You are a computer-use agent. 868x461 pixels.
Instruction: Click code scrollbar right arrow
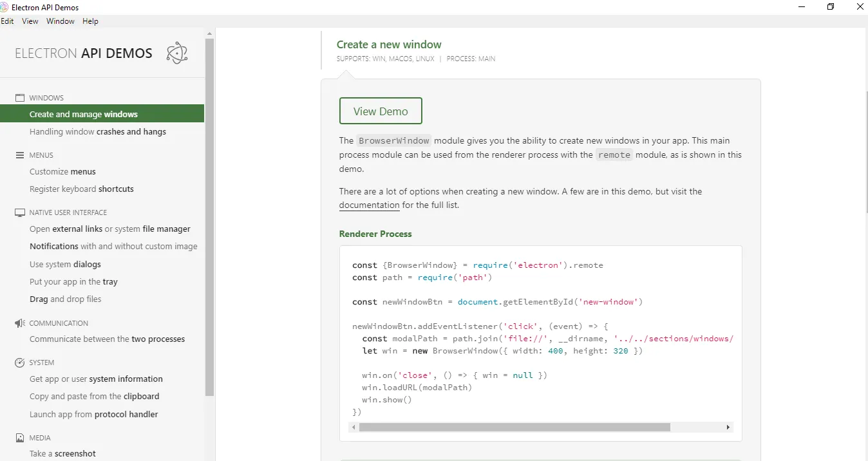click(x=728, y=427)
